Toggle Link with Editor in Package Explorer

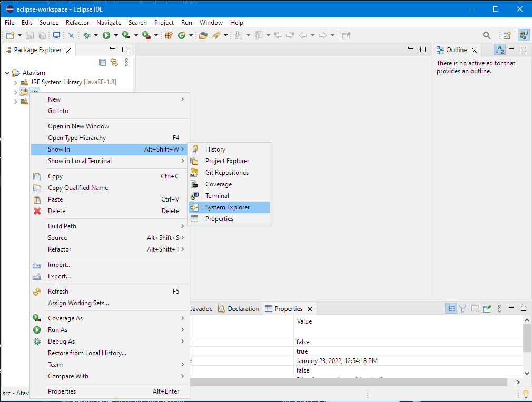[114, 63]
